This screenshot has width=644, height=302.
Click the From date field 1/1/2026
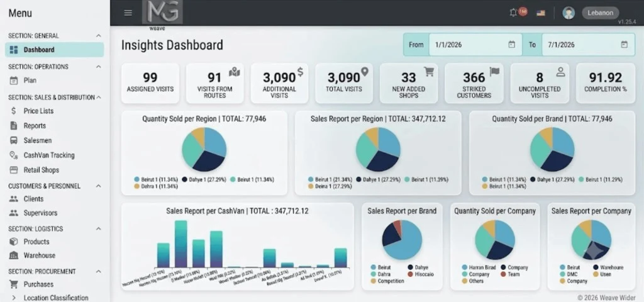pyautogui.click(x=475, y=45)
